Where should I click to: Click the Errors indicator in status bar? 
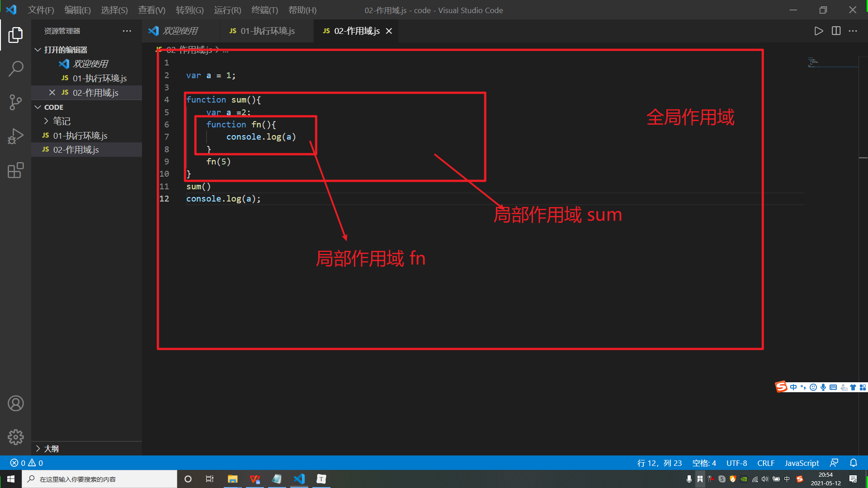pyautogui.click(x=16, y=463)
